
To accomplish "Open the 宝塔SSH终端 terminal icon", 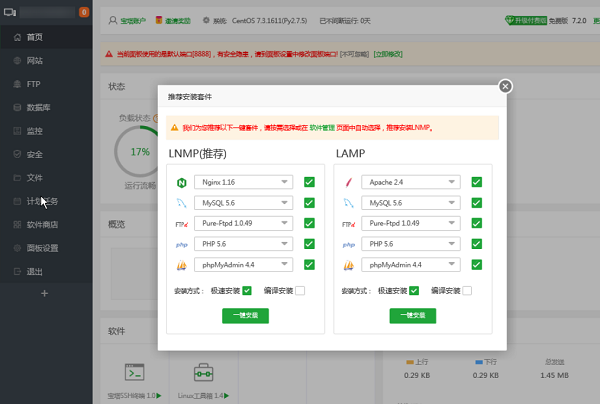I will (x=134, y=372).
